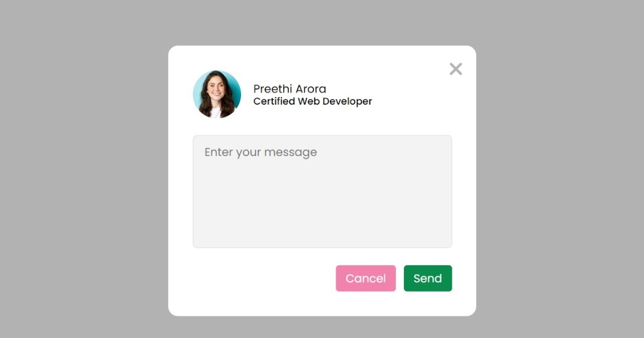Screen dimensions: 644x338
Task: Click the green Send button
Action: click(428, 278)
